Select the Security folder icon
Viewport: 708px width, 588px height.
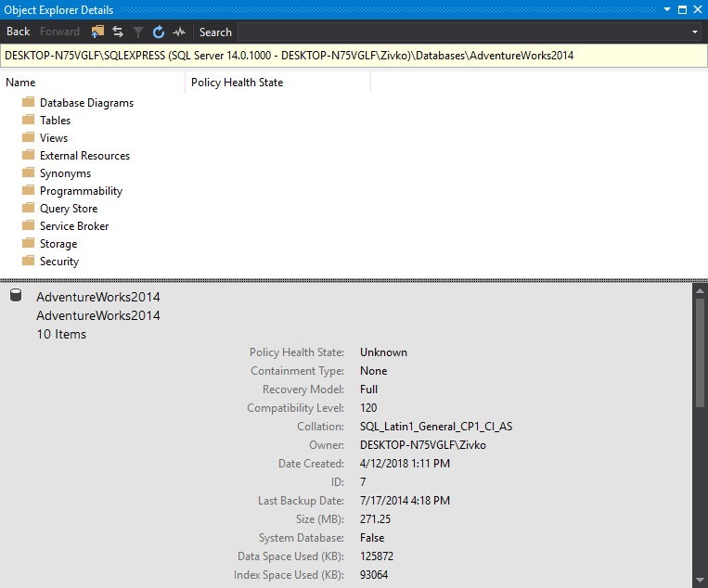[29, 261]
